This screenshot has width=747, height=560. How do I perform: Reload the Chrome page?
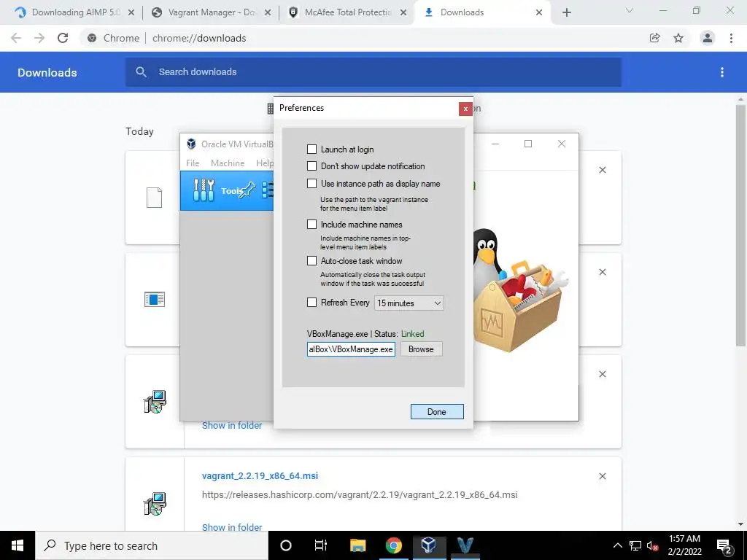63,38
